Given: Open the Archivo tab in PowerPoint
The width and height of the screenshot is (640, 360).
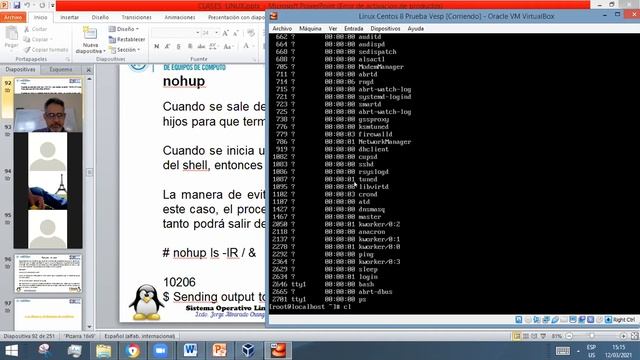Looking at the screenshot, I should pyautogui.click(x=13, y=18).
